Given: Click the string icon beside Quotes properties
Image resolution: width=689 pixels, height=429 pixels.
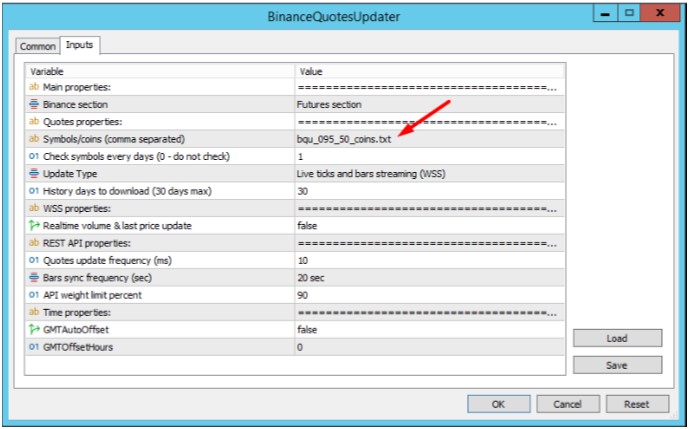Looking at the screenshot, I should 34,121.
